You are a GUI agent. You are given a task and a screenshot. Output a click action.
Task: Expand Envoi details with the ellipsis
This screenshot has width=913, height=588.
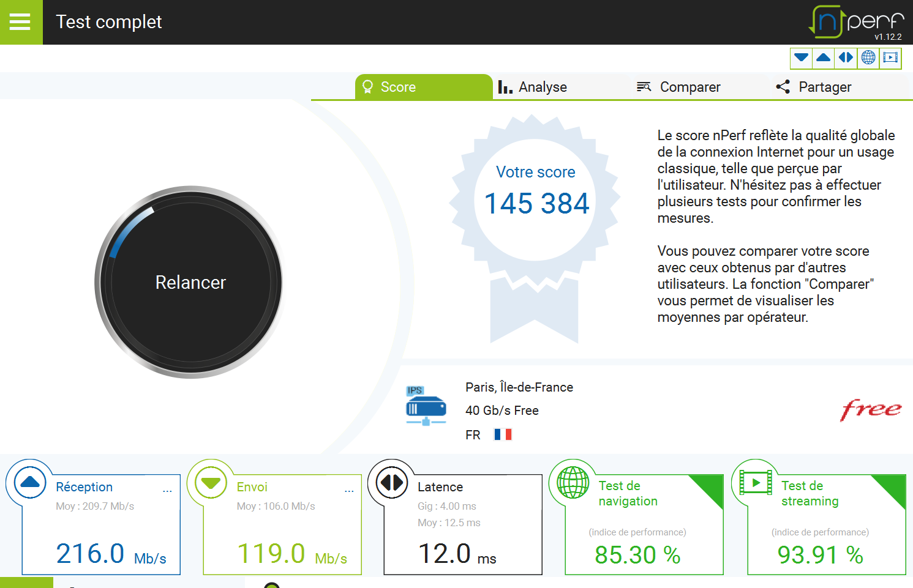[349, 490]
